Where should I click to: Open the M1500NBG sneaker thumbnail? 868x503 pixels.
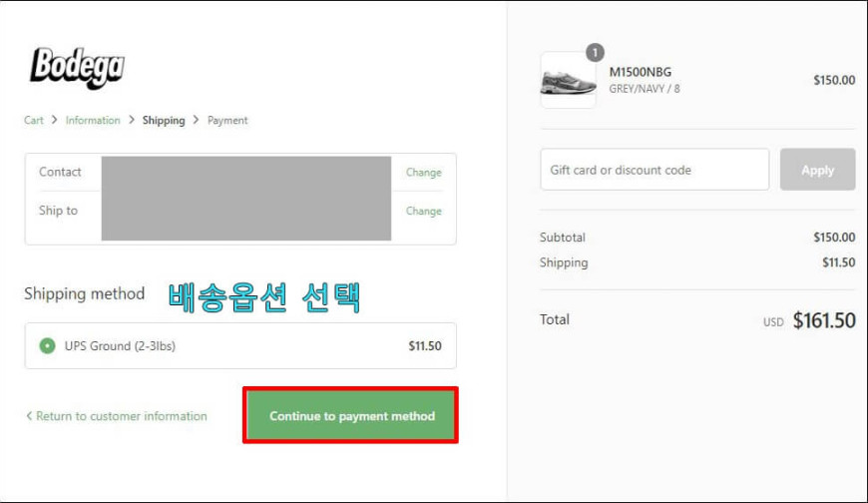pos(569,80)
